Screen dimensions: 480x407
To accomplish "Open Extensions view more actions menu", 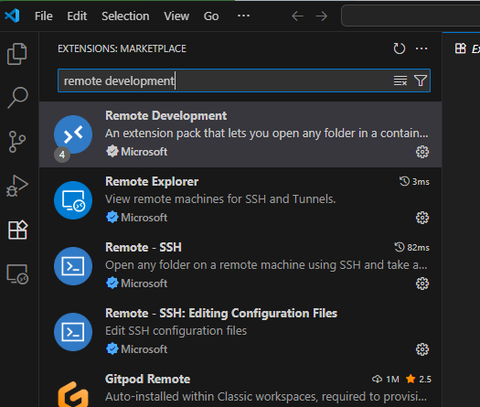I will point(421,49).
